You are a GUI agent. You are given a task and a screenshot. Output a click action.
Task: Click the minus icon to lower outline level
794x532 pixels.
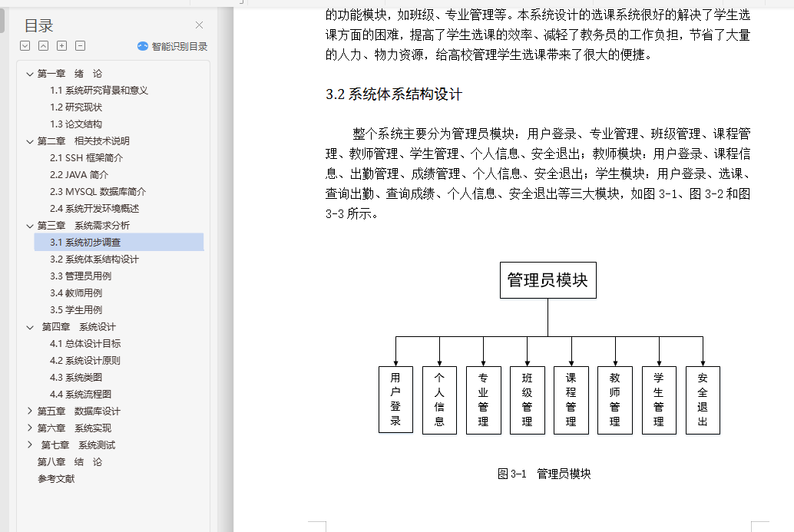pos(80,46)
